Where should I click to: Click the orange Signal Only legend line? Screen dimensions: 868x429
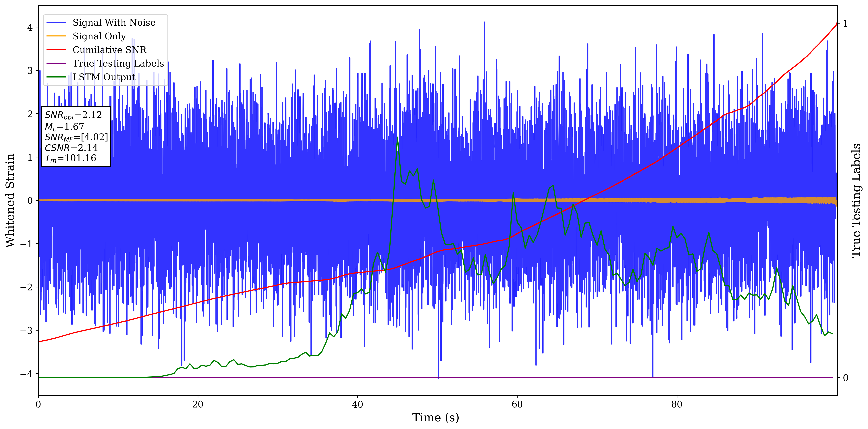[x=56, y=36]
